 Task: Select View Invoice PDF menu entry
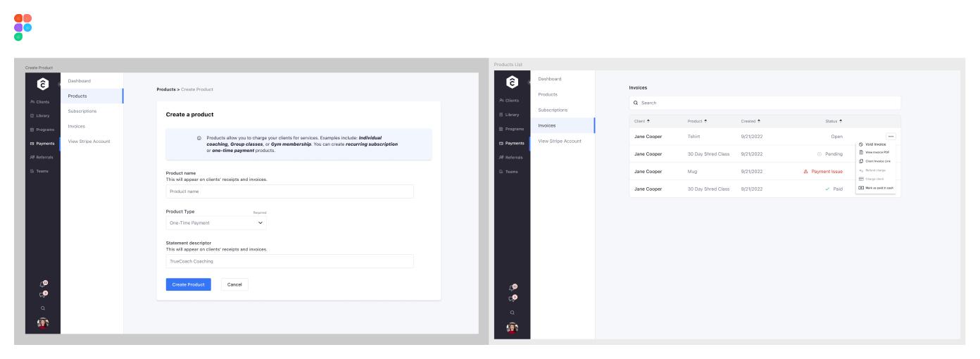pos(876,153)
